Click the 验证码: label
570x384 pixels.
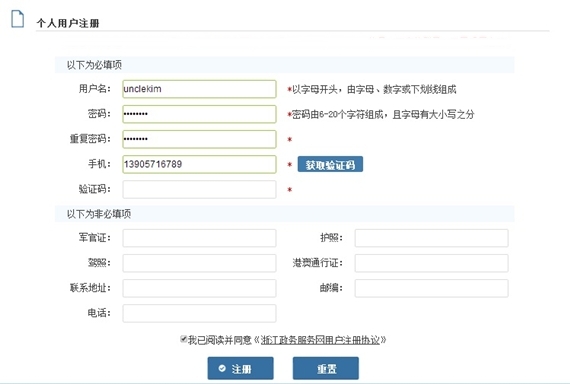click(95, 189)
